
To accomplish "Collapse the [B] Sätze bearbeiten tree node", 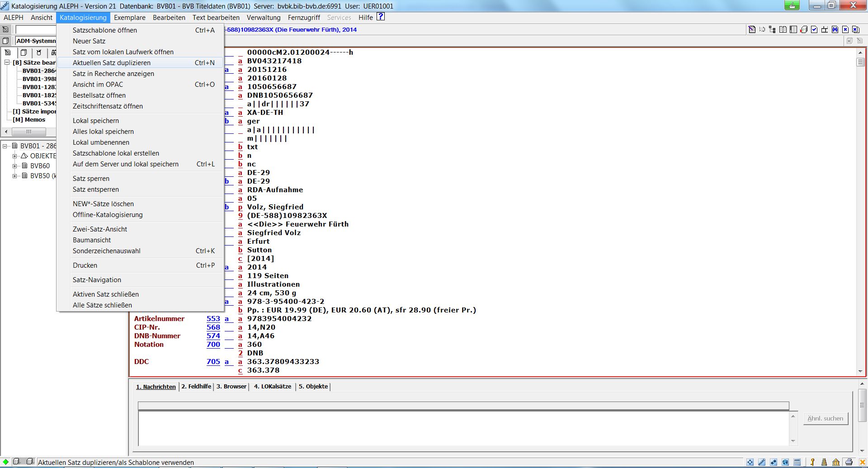I will (7, 62).
